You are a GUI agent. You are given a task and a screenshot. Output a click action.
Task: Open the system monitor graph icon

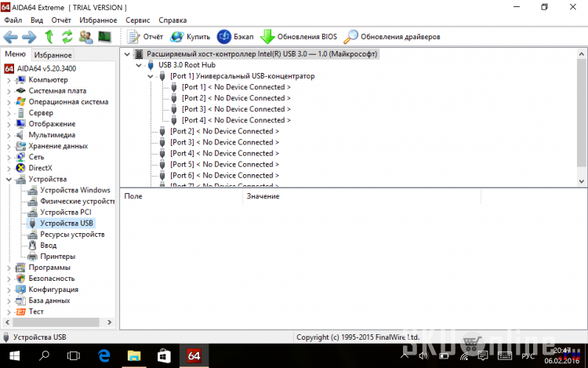pyautogui.click(x=104, y=37)
